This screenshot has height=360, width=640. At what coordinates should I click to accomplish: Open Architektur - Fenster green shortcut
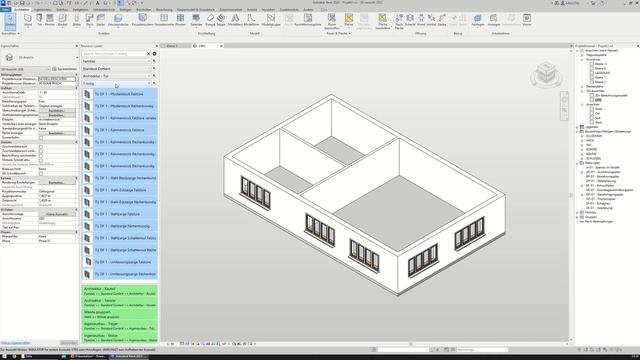120,302
